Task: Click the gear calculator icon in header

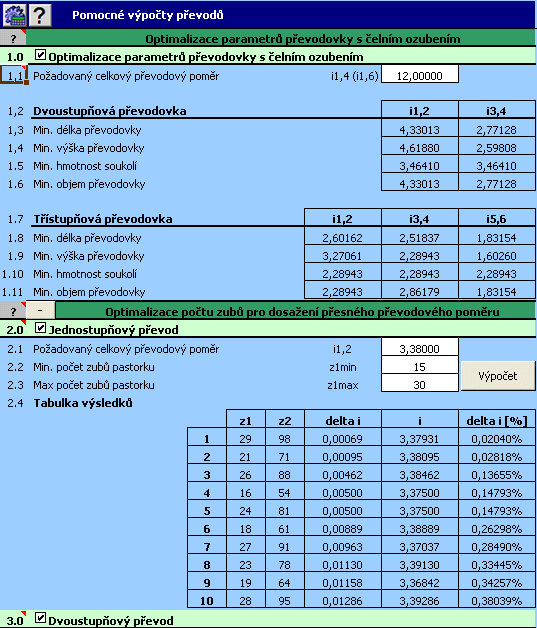Action: tap(14, 15)
